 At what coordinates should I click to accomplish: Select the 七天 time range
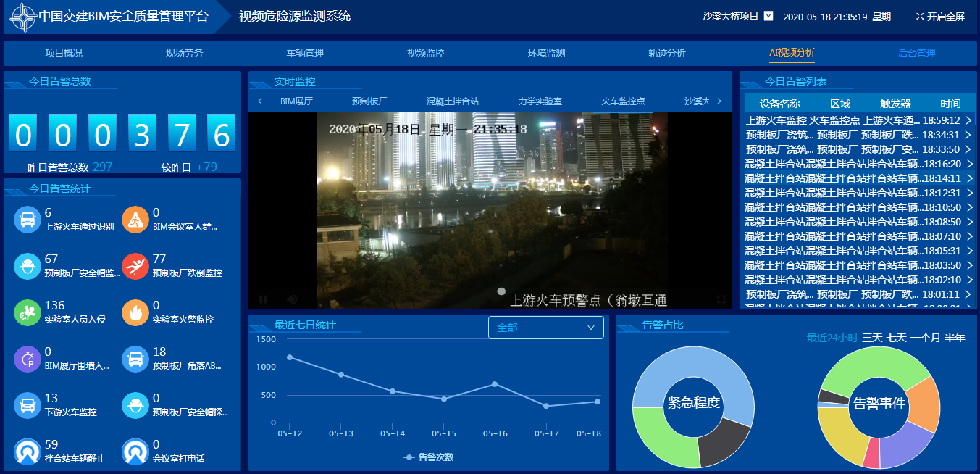(x=896, y=338)
